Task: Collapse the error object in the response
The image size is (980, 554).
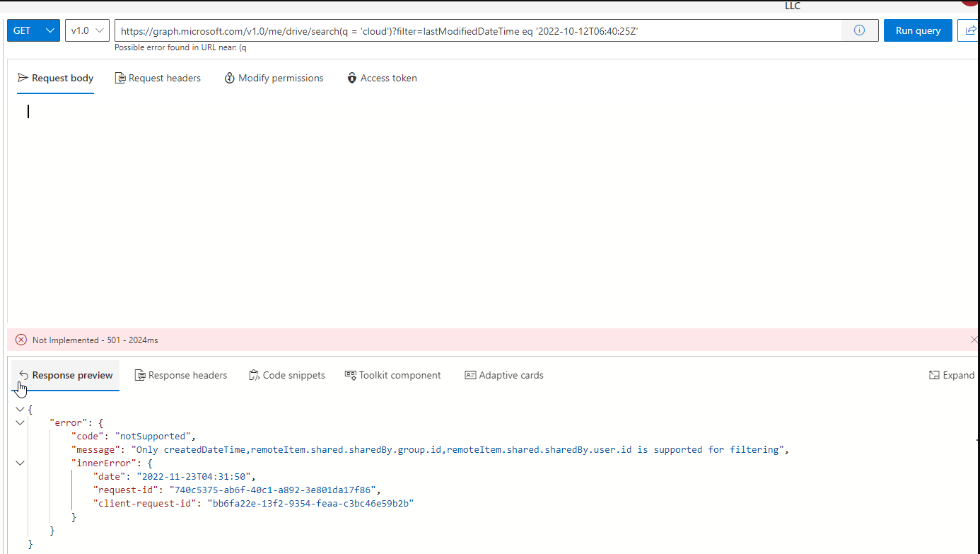Action: [20, 422]
